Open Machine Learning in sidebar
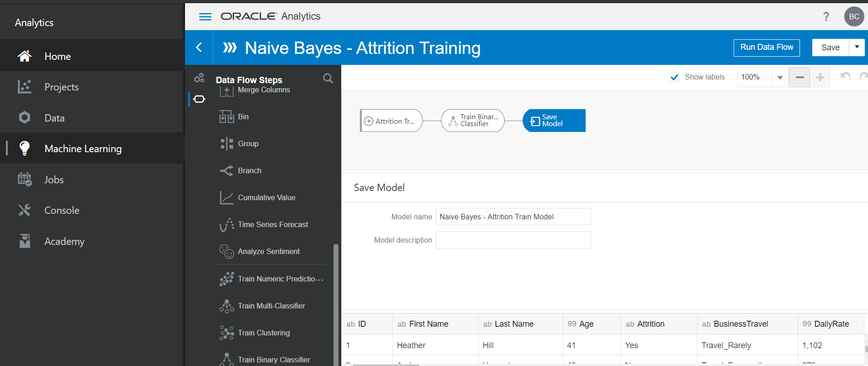 [92, 149]
